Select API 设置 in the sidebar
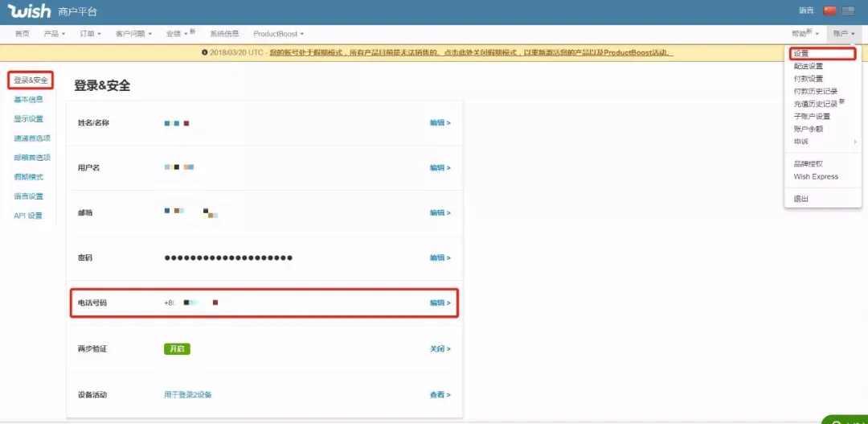Viewport: 868px width, 424px height. click(27, 216)
